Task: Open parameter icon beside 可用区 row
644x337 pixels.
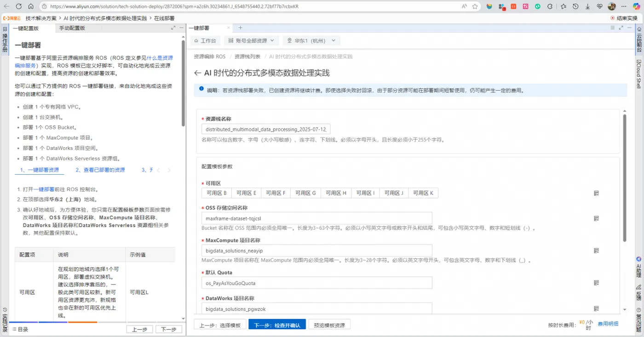Action: (x=596, y=193)
